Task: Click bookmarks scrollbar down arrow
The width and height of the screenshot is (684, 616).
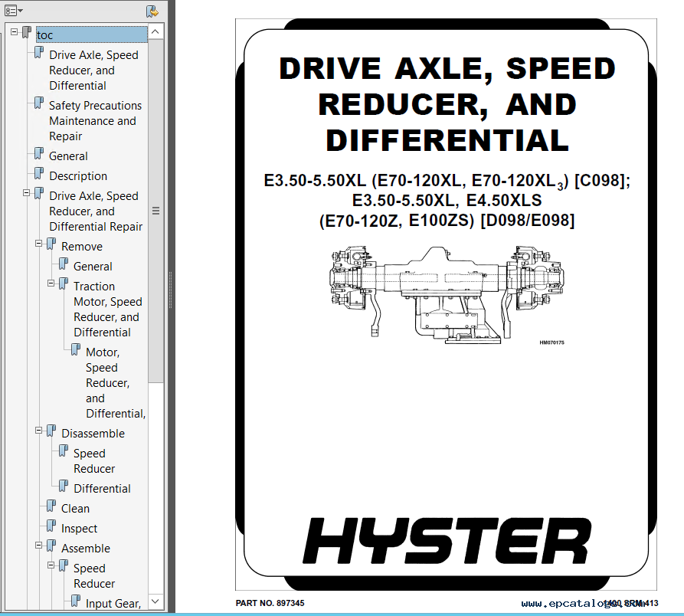Action: [x=155, y=601]
